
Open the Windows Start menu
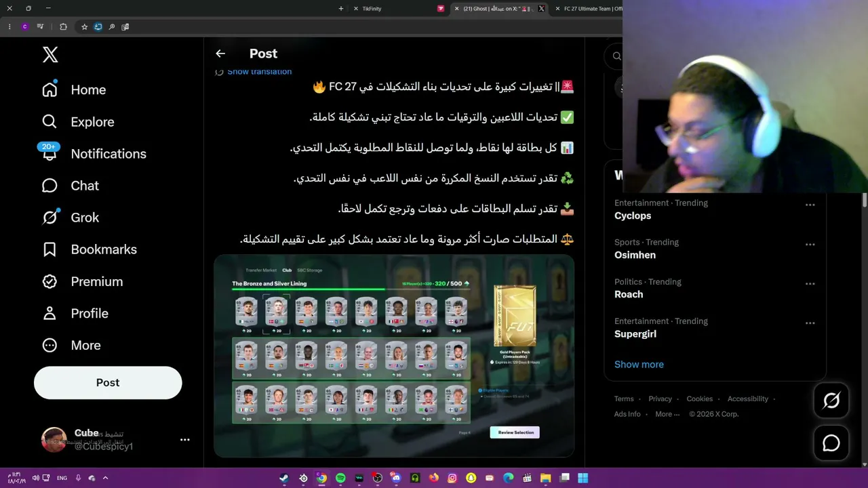click(x=583, y=478)
